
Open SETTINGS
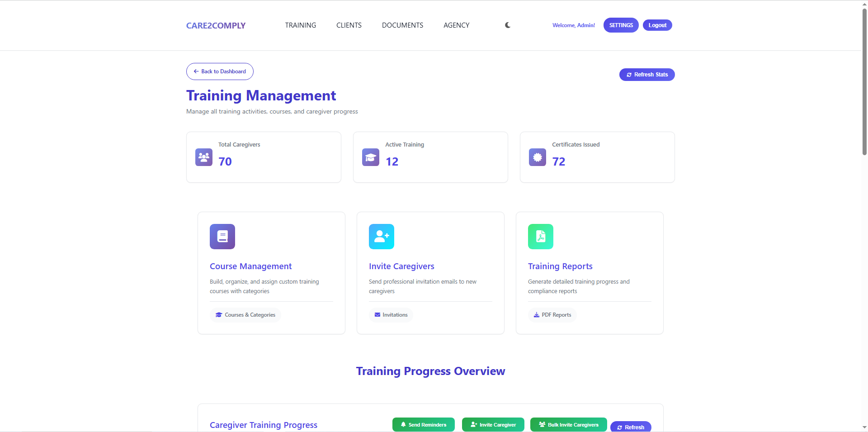620,25
